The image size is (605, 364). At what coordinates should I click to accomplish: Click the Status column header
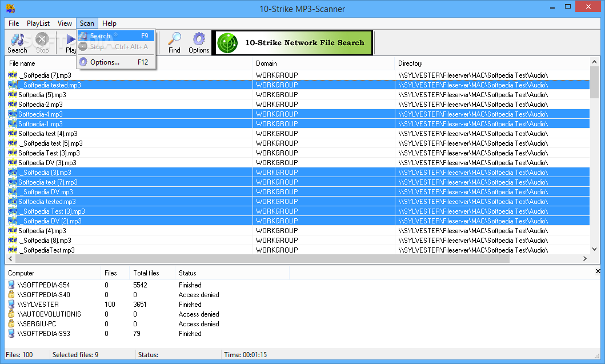[x=232, y=273]
